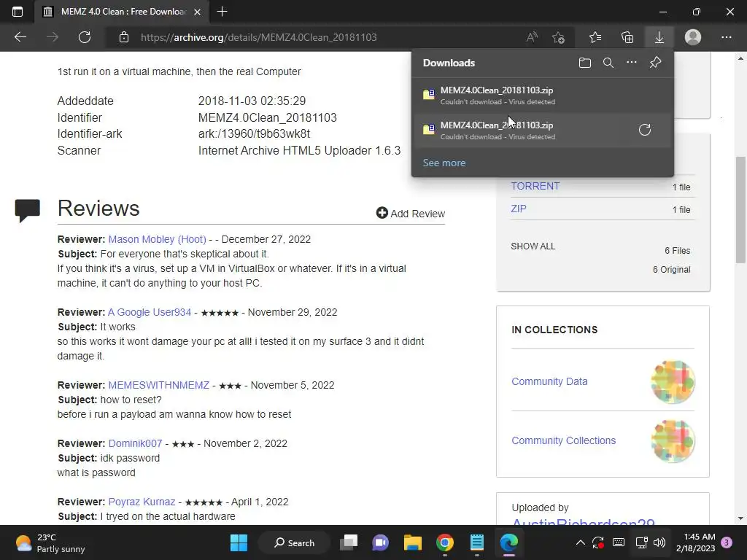Viewport: 747px width, 560px height.
Task: Open the Favorites list
Action: [x=595, y=37]
